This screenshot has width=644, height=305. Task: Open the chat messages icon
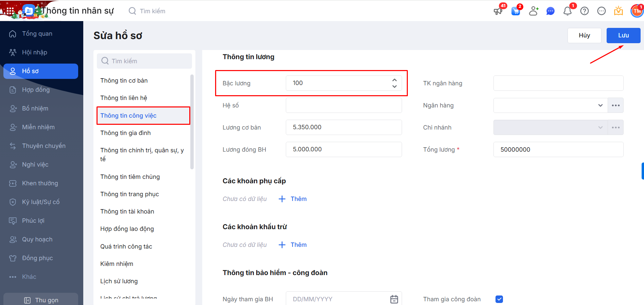(x=551, y=11)
